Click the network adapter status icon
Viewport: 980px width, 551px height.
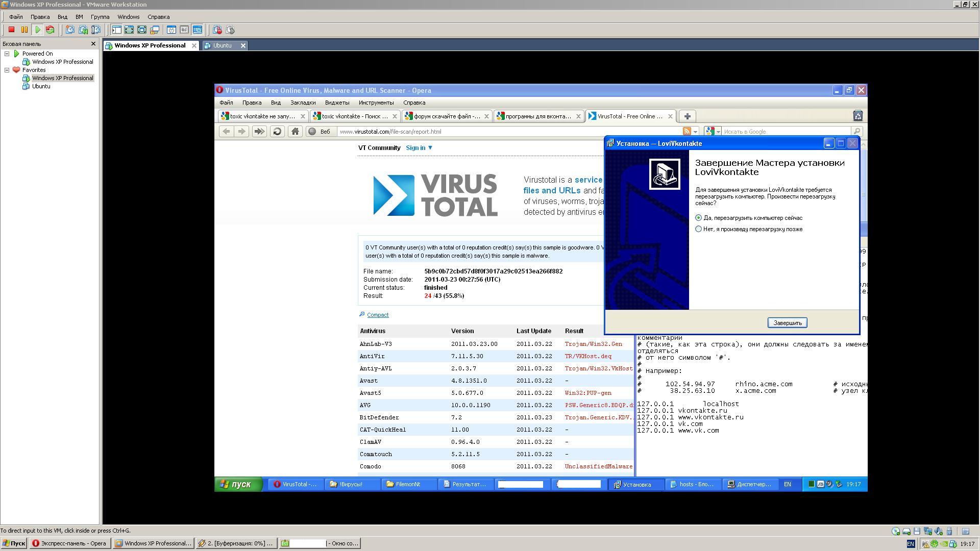coord(928,531)
